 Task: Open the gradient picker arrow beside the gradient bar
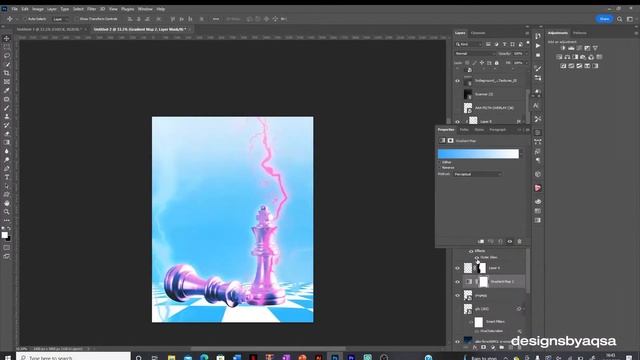(x=522, y=154)
